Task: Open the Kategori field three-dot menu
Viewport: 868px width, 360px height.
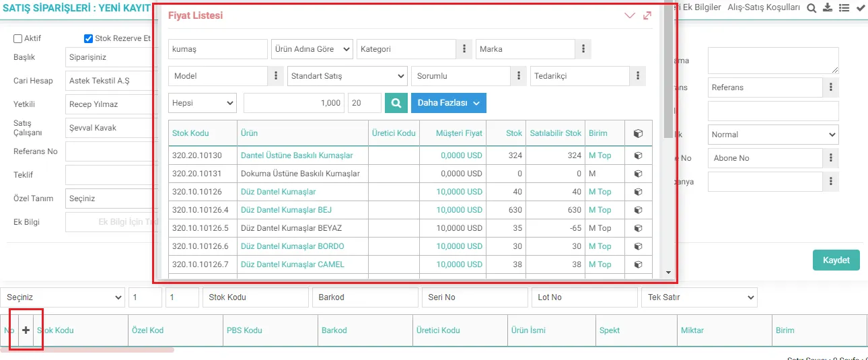Action: (x=464, y=49)
